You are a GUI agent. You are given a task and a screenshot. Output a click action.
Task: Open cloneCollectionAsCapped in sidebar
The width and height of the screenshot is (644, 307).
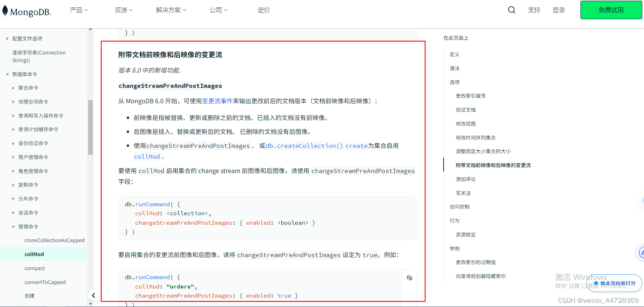54,240
